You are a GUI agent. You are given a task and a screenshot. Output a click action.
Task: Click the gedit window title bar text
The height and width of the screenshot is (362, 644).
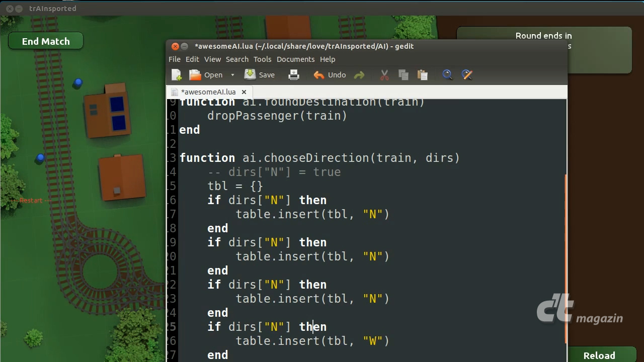(x=304, y=46)
